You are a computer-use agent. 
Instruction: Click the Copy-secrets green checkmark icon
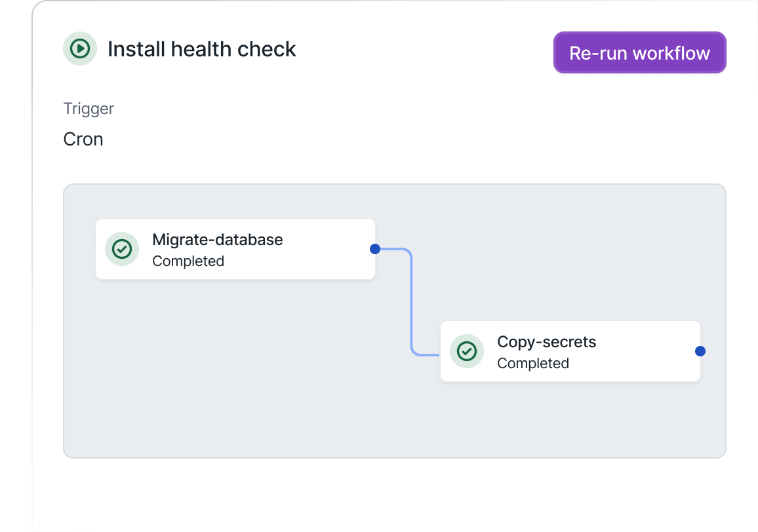[467, 351]
